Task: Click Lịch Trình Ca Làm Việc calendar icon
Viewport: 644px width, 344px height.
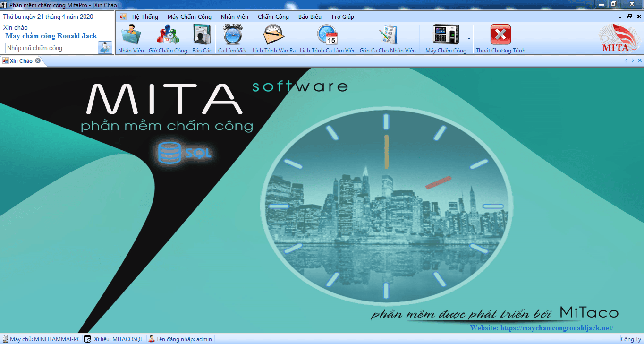Action: click(x=327, y=36)
